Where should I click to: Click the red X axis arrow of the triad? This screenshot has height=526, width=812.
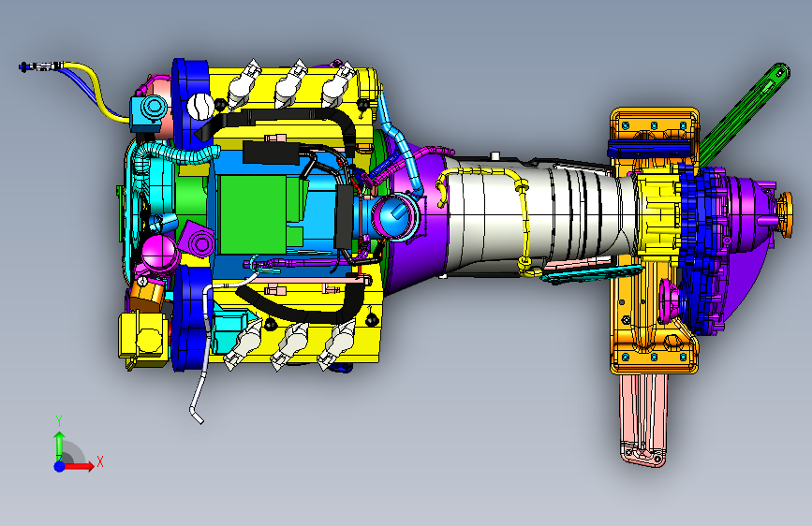tap(81, 466)
